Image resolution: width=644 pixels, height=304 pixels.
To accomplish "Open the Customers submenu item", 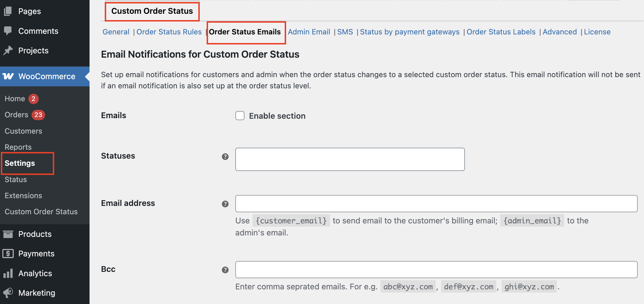I will click(x=24, y=131).
